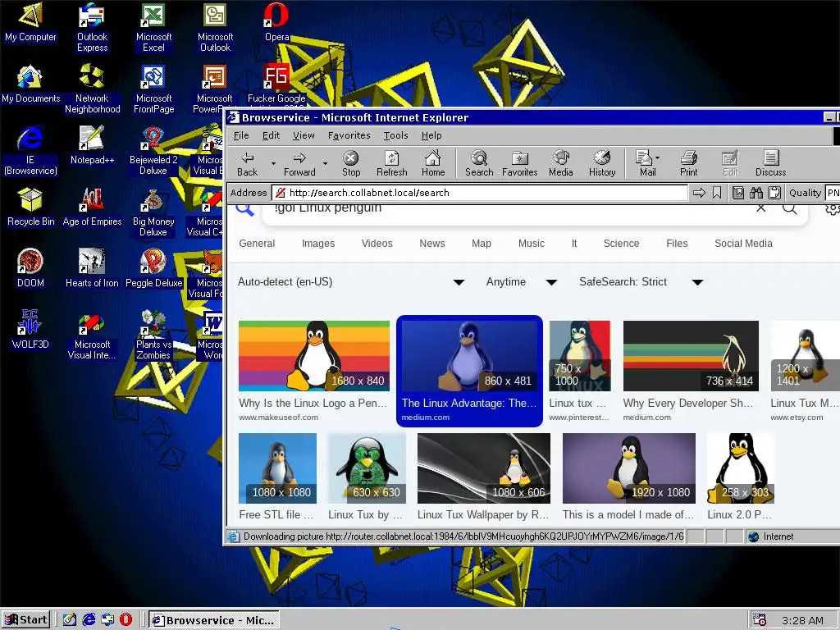Open the Forward button history dropdown arrow
Viewport: 840px width, 630px height.
pos(325,163)
